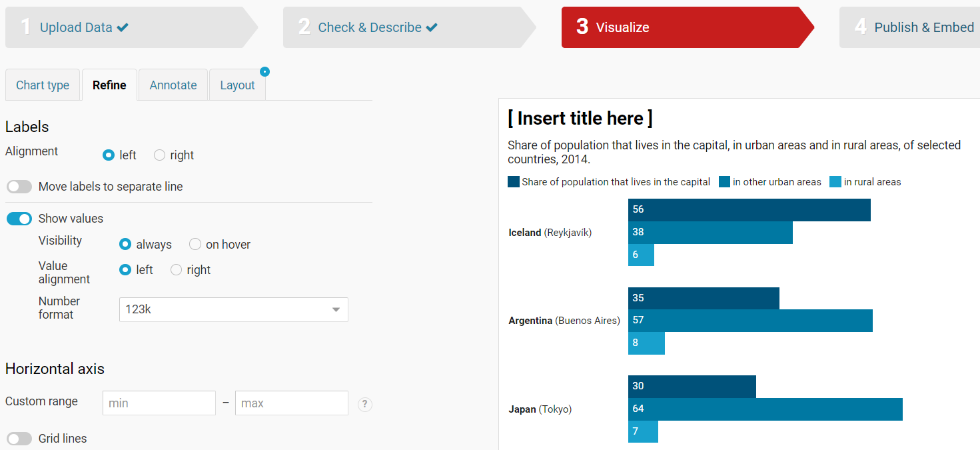This screenshot has width=980, height=450.
Task: Click the help question mark icon
Action: (364, 404)
